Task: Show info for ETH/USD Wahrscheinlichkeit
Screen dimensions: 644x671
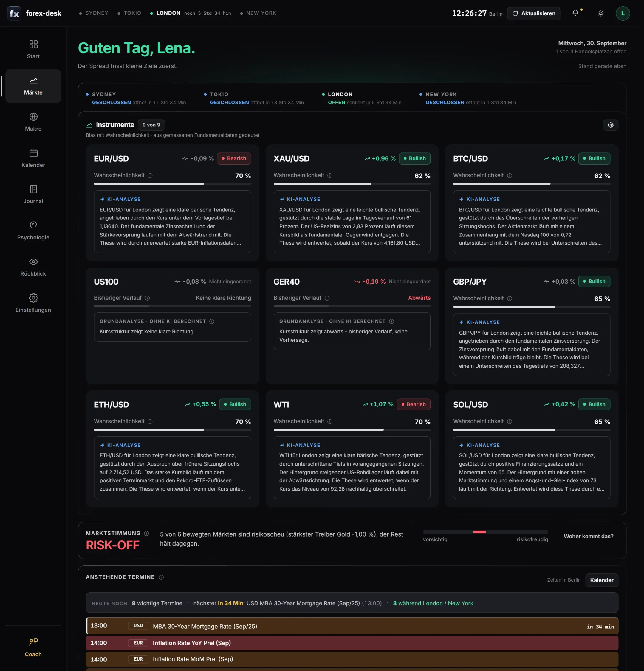Action: (150, 421)
